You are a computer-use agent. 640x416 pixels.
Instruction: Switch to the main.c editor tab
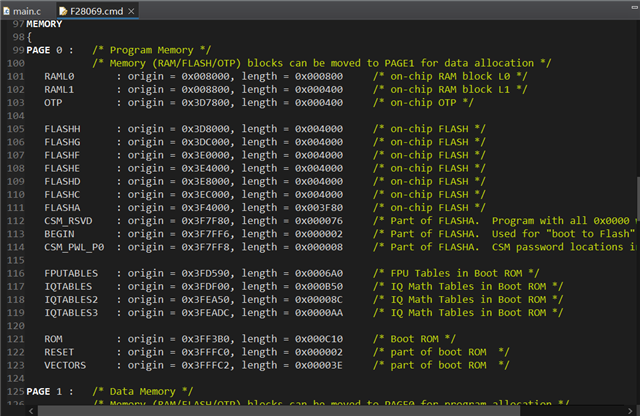[28, 10]
